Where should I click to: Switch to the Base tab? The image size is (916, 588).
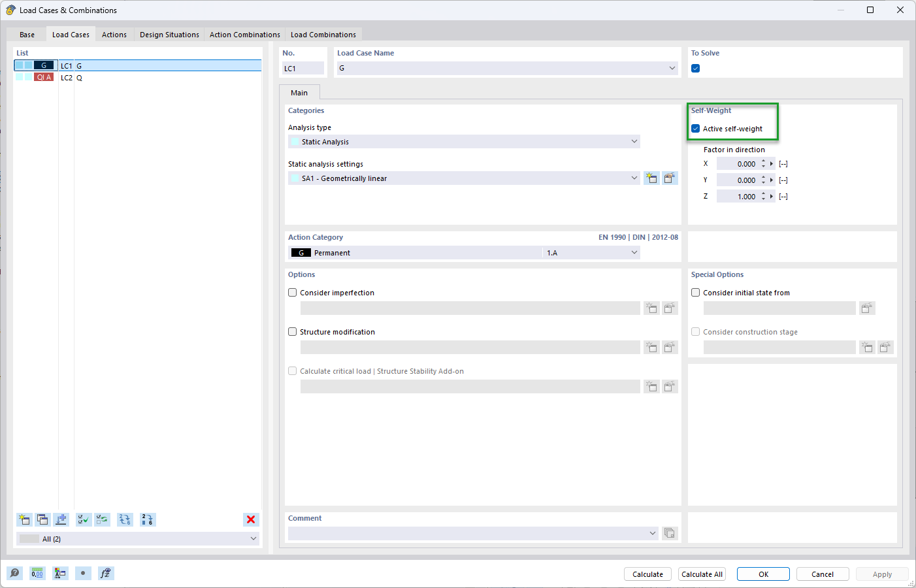27,35
